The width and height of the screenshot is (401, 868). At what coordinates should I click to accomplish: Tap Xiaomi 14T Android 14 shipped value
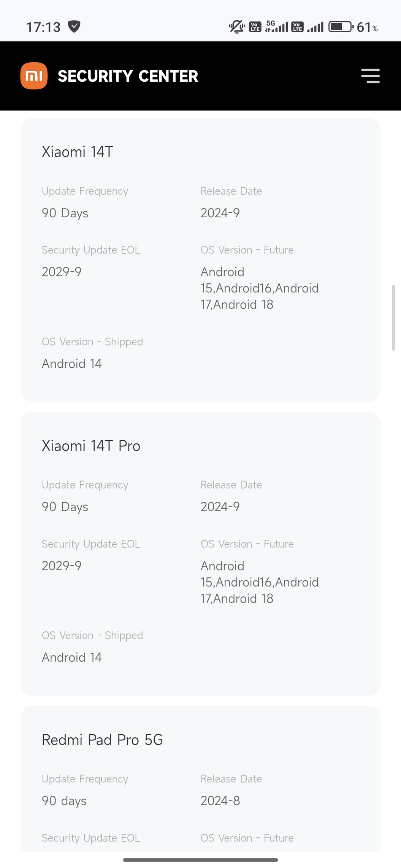coord(72,364)
